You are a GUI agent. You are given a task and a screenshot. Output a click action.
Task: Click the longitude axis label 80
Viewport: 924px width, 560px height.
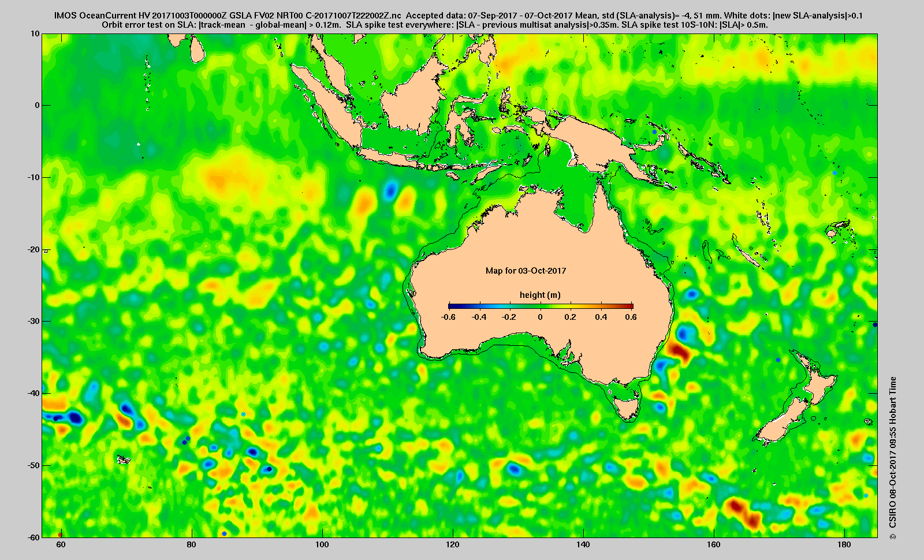pos(191,544)
